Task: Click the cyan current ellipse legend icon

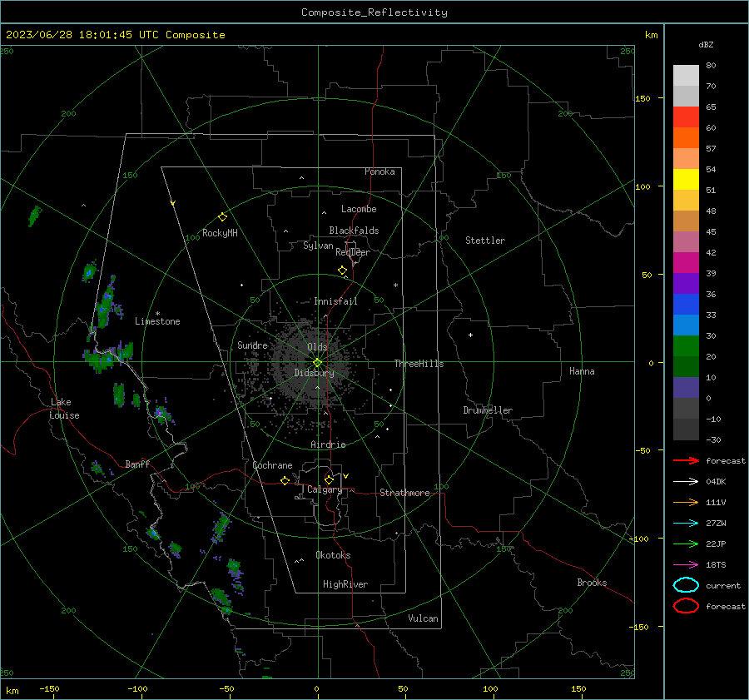Action: tap(686, 585)
